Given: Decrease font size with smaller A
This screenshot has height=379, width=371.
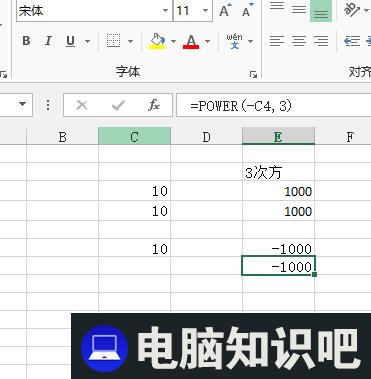Looking at the screenshot, I should click(248, 11).
